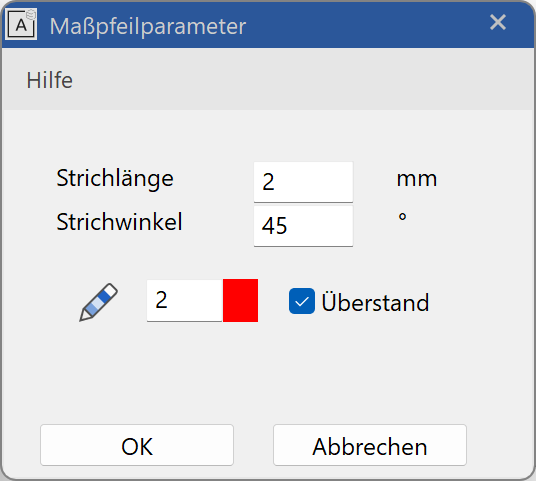Click the empty menu bar area beside Hilfe
This screenshot has width=536, height=481.
[x=301, y=81]
